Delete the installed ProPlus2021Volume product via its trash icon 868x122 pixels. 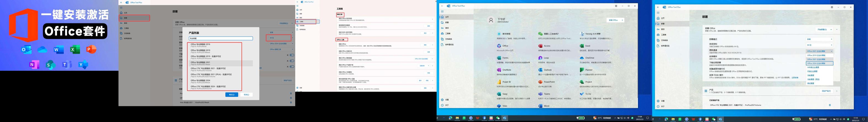click(x=830, y=105)
